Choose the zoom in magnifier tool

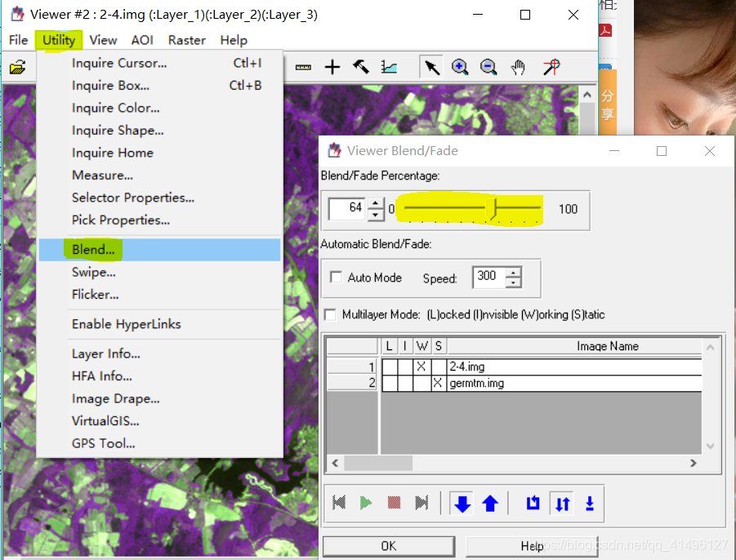pyautogui.click(x=460, y=68)
